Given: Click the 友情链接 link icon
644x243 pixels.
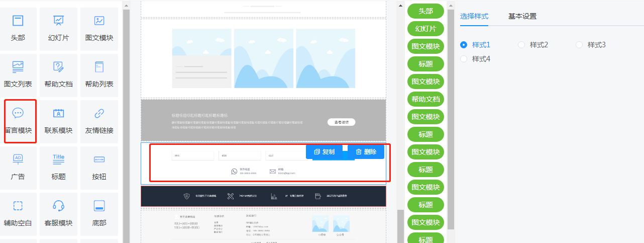Looking at the screenshot, I should click(99, 113).
